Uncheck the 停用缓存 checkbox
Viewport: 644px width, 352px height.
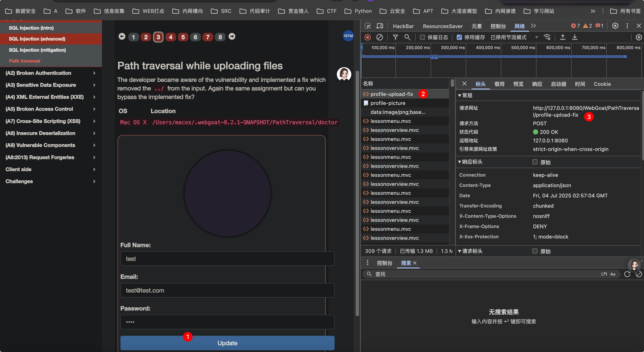click(459, 37)
